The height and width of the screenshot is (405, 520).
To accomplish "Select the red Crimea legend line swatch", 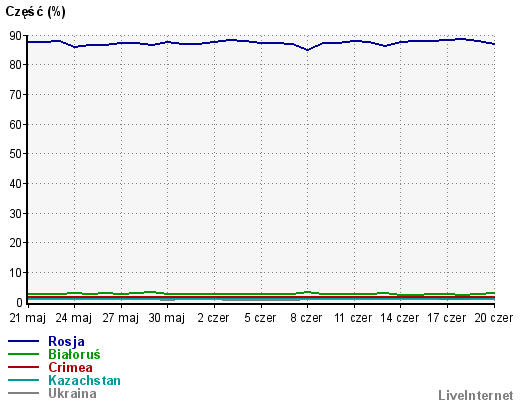I will 23,367.
